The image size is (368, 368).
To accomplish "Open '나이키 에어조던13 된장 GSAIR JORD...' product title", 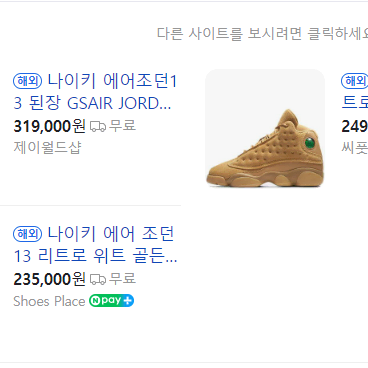I will [95, 92].
